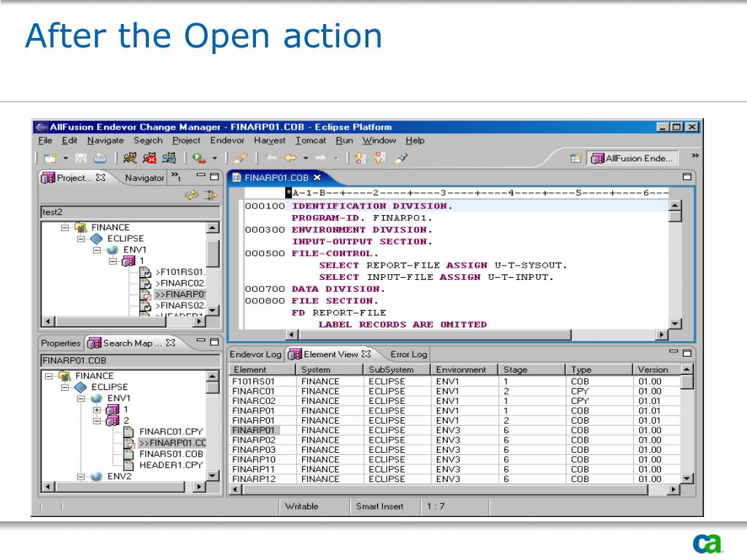
Task: Click the Element View scroll-down arrow
Action: [686, 478]
